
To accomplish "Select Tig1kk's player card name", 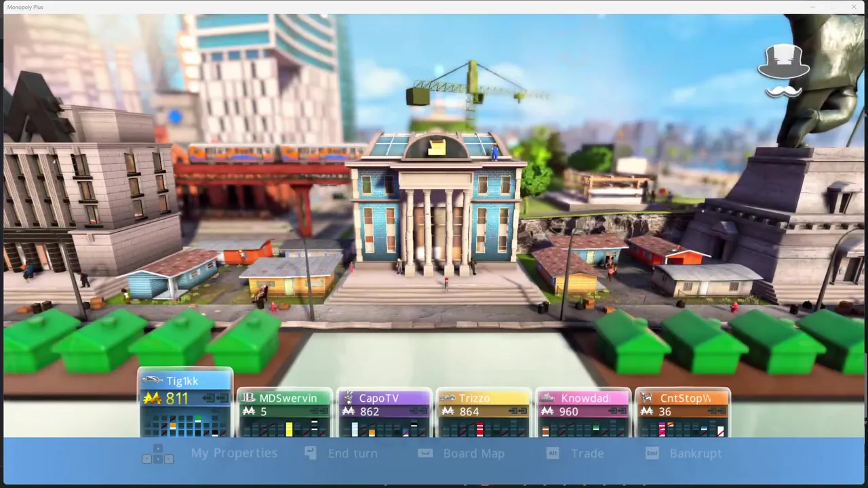I will pyautogui.click(x=182, y=381).
